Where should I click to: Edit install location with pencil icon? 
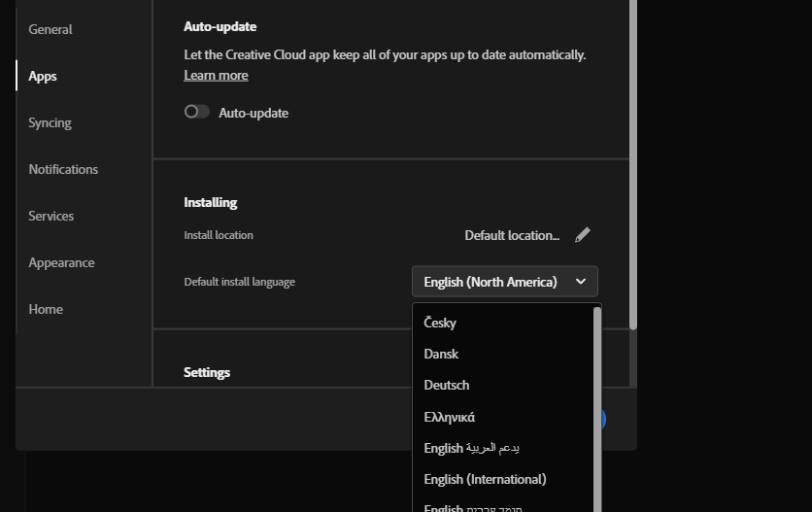(x=583, y=235)
